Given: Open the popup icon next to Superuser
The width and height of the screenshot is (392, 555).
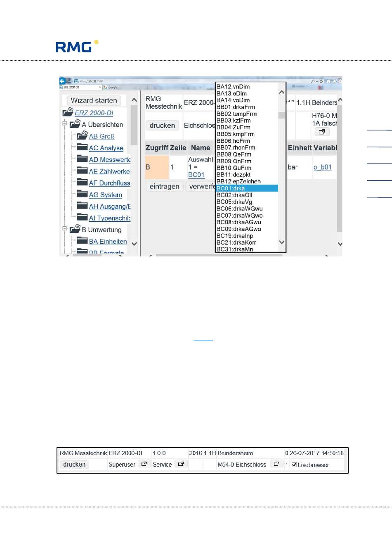Looking at the screenshot, I should point(144,464).
